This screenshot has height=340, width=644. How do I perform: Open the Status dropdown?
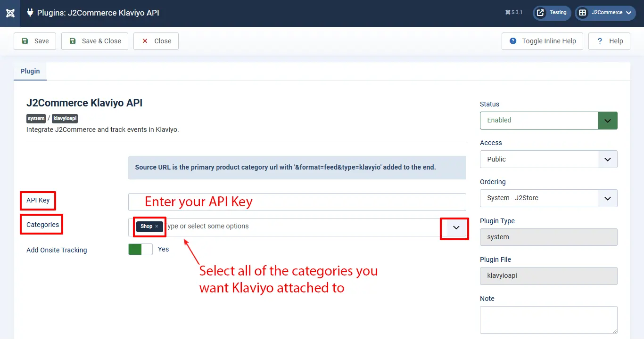click(x=549, y=120)
